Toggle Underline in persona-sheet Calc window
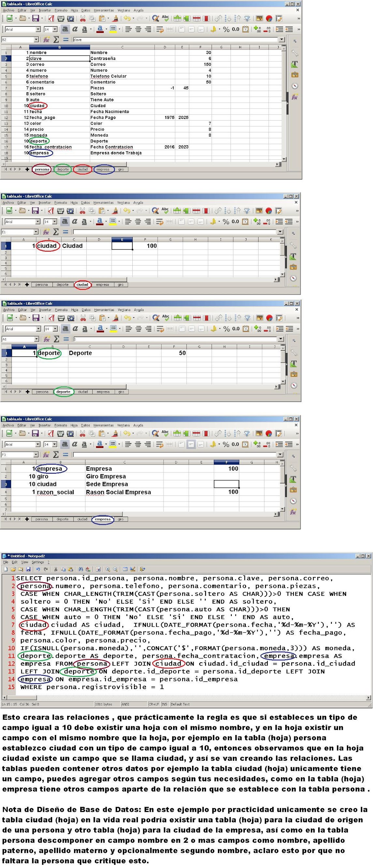385x868 pixels. click(x=85, y=29)
